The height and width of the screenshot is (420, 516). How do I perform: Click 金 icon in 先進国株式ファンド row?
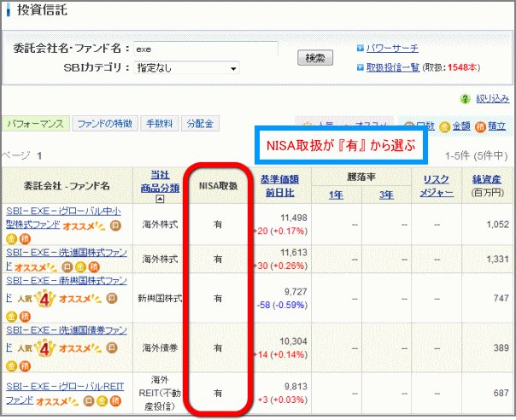tap(80, 266)
